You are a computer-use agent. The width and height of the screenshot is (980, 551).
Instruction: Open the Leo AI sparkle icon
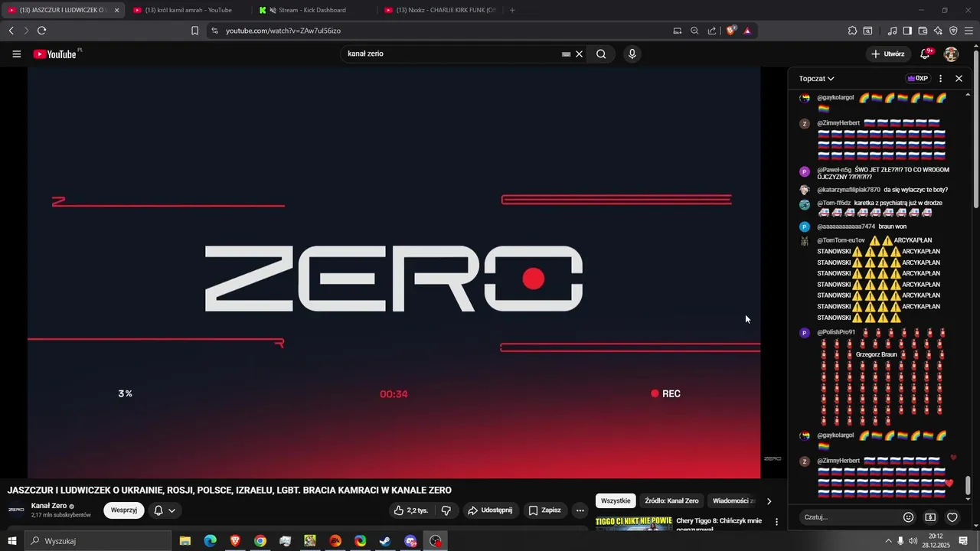(938, 31)
